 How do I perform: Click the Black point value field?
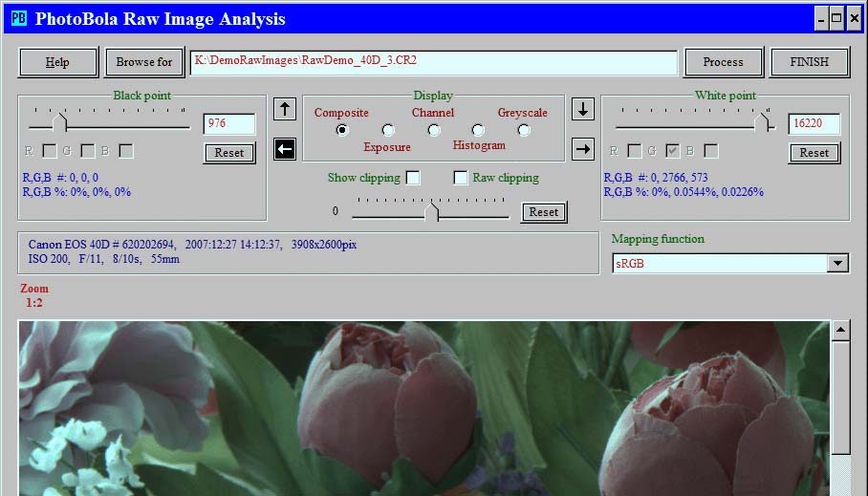(229, 123)
